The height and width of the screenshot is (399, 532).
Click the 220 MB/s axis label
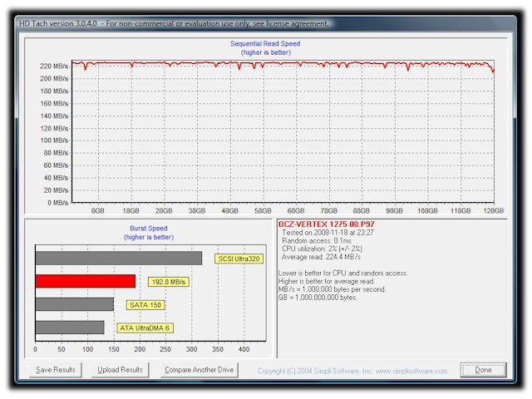click(54, 66)
